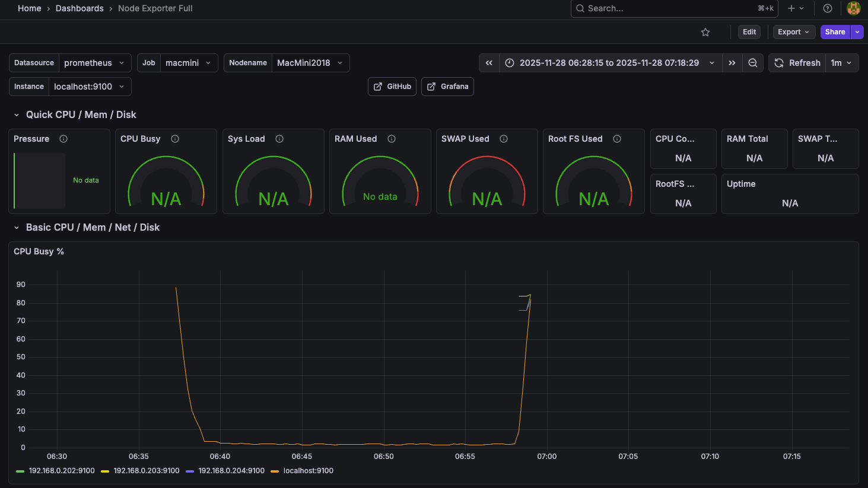Click the SWAP Used gauge

[487, 181]
